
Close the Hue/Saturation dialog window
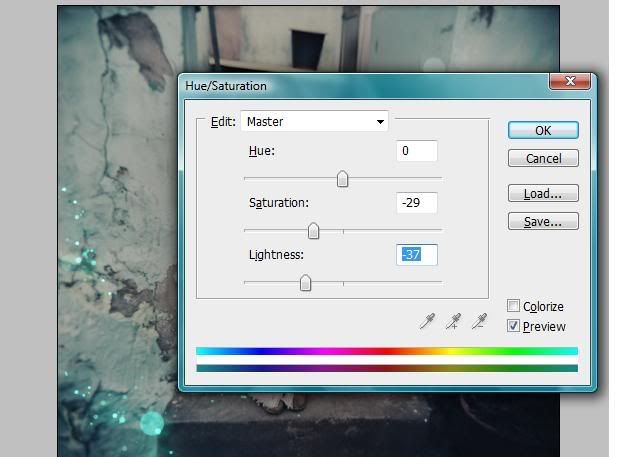(x=570, y=81)
